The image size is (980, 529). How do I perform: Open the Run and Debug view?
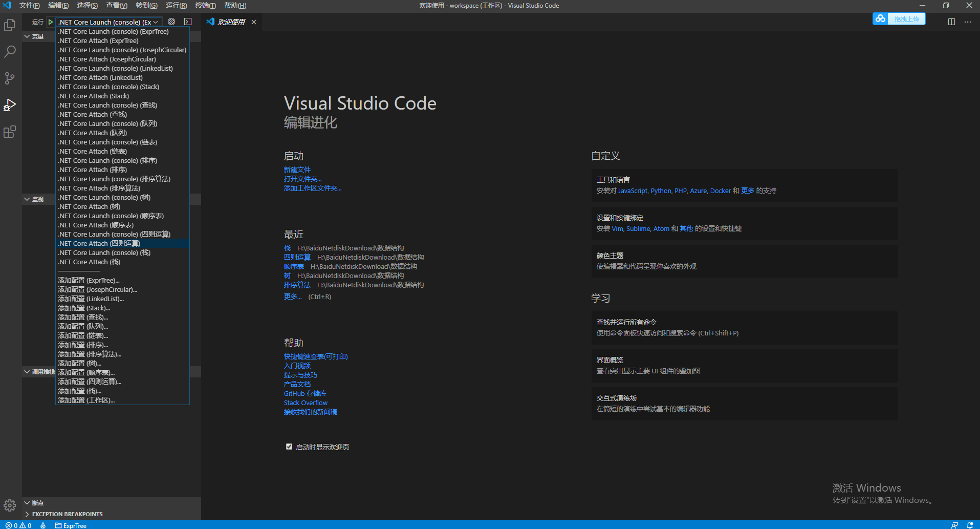[10, 105]
